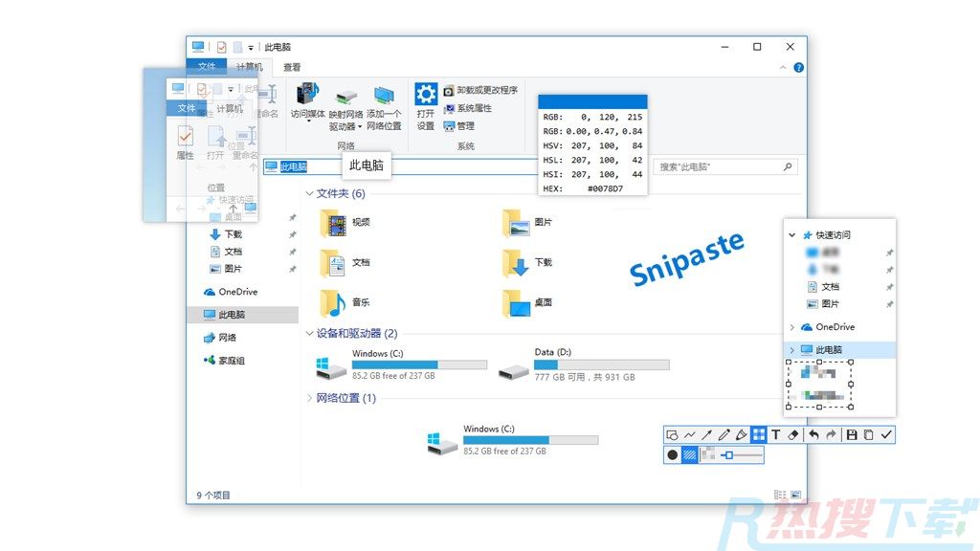The height and width of the screenshot is (551, 980).
Task: Collapse 快速访问 in the pasted snip panel
Action: tap(791, 235)
